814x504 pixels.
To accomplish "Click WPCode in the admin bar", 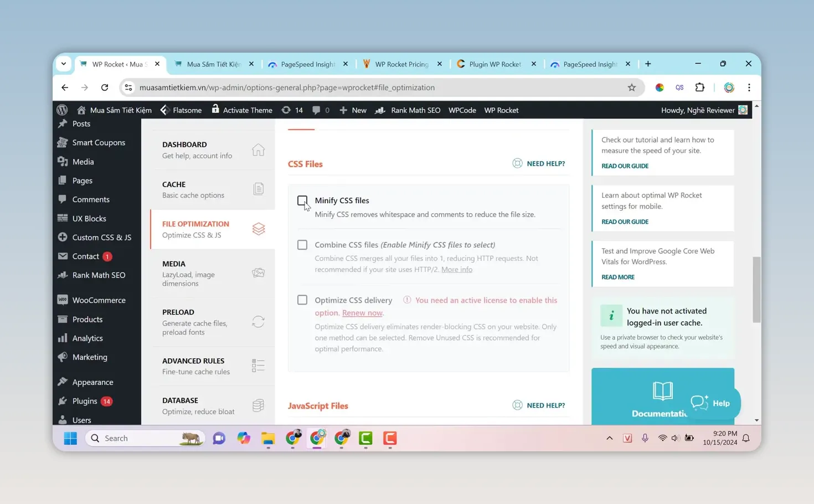I will click(x=462, y=110).
